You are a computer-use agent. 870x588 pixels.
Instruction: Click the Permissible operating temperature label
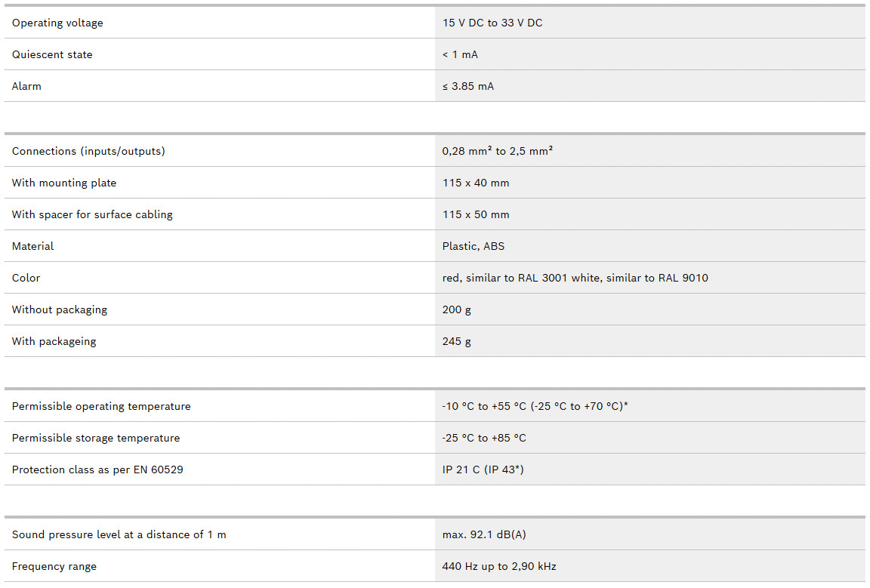click(101, 406)
